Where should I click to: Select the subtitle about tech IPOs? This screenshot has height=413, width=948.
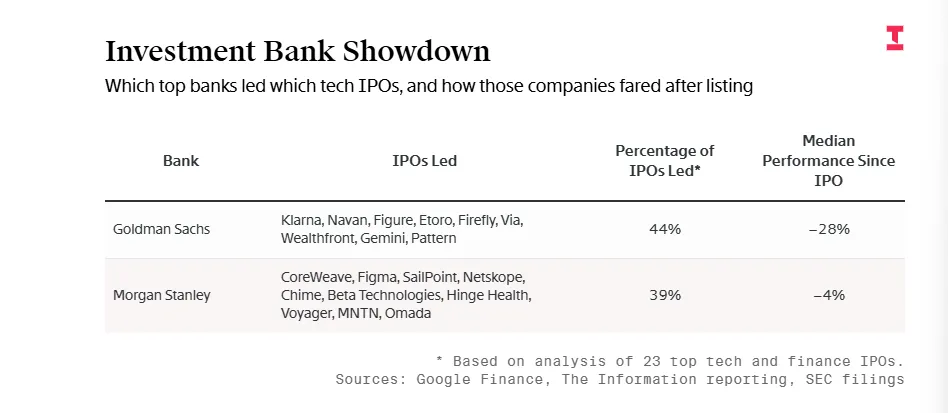pyautogui.click(x=428, y=86)
